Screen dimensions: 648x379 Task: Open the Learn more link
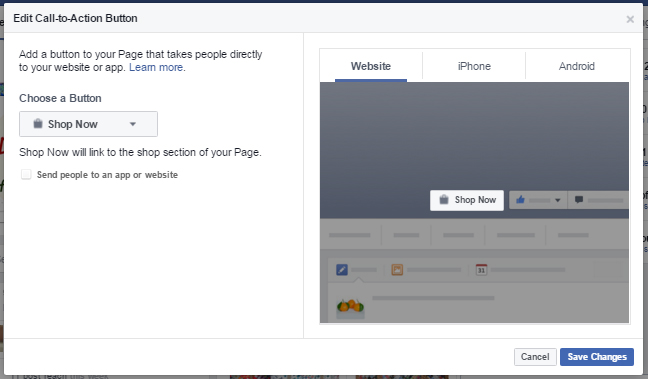tap(157, 67)
